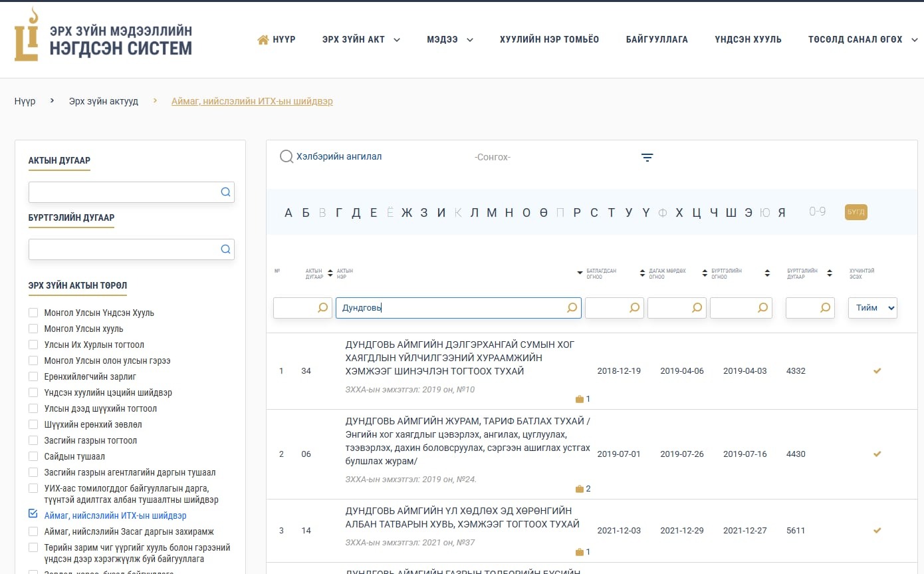The image size is (924, 574).
Task: Expand the ЭРХ ЗҮЙН АКТ menu
Action: (x=361, y=40)
